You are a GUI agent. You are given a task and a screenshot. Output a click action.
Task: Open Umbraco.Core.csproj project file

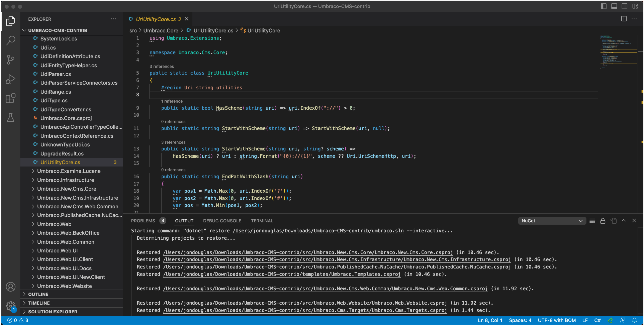[x=66, y=118]
